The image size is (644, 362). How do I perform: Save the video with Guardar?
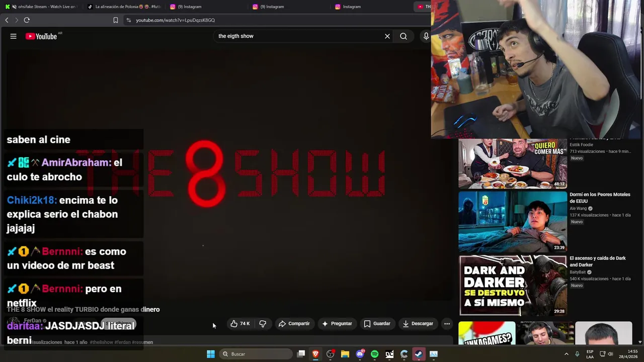377,324
